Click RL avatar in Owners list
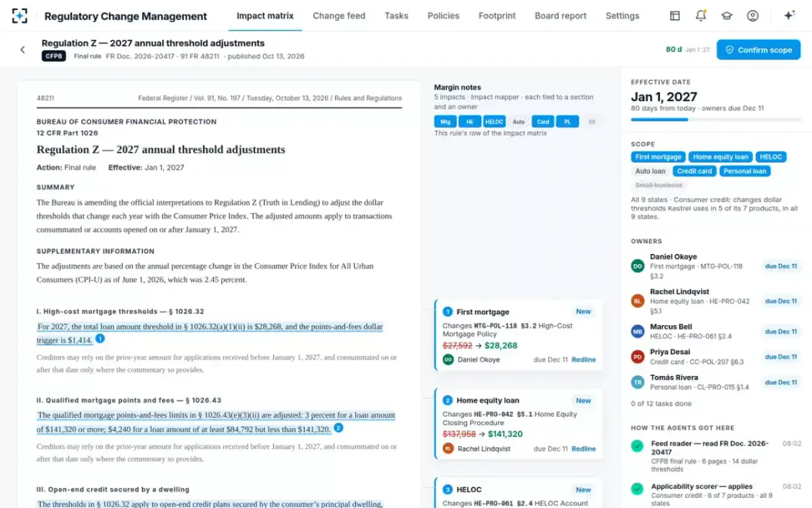The height and width of the screenshot is (508, 812). tap(637, 301)
